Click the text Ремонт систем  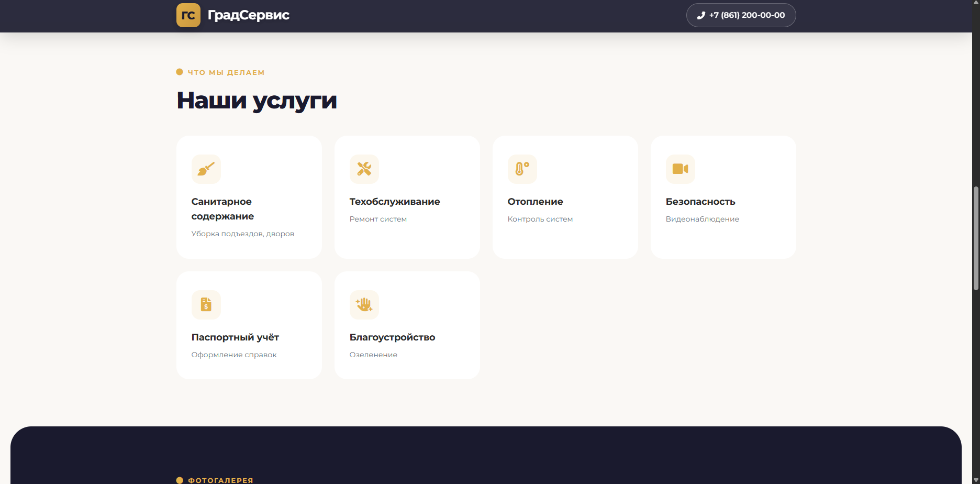click(378, 219)
